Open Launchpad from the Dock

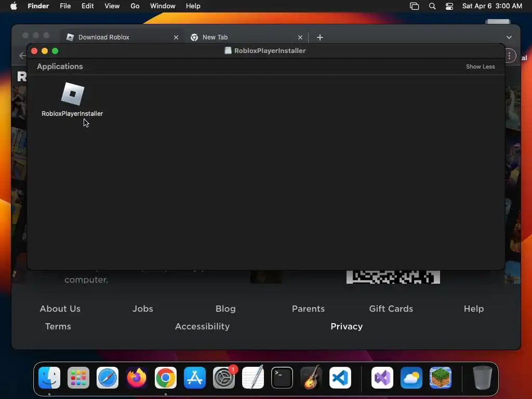pyautogui.click(x=78, y=378)
